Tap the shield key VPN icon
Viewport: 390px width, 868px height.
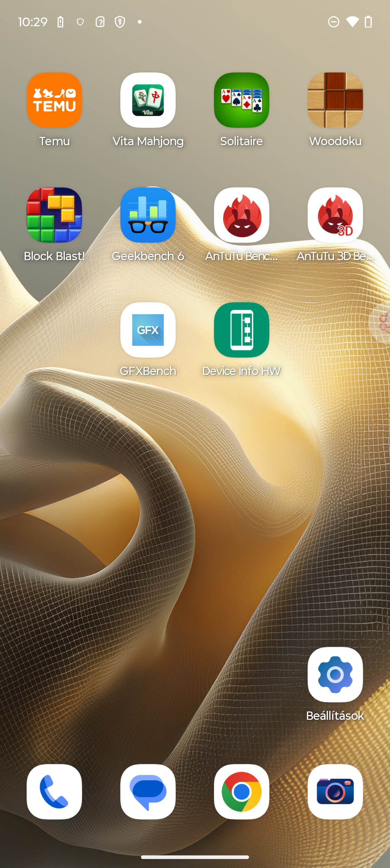coord(120,22)
